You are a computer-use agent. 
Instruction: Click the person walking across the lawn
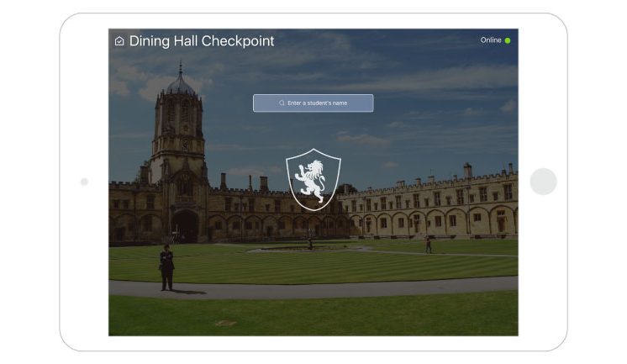(429, 245)
